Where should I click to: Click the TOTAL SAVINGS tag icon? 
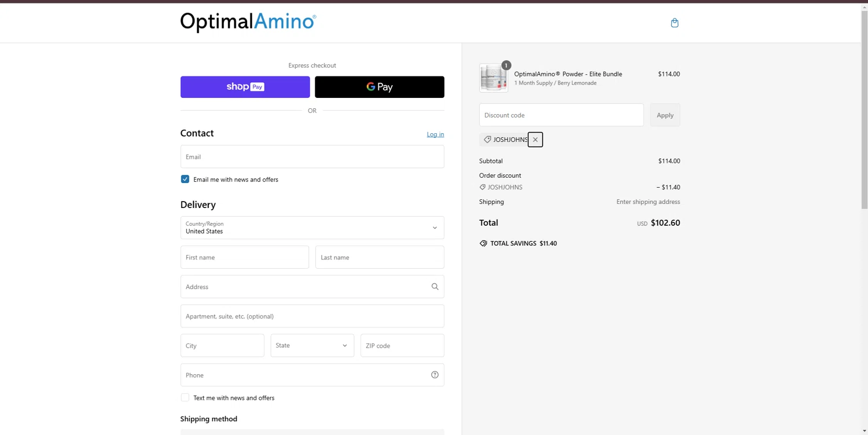[x=483, y=243]
